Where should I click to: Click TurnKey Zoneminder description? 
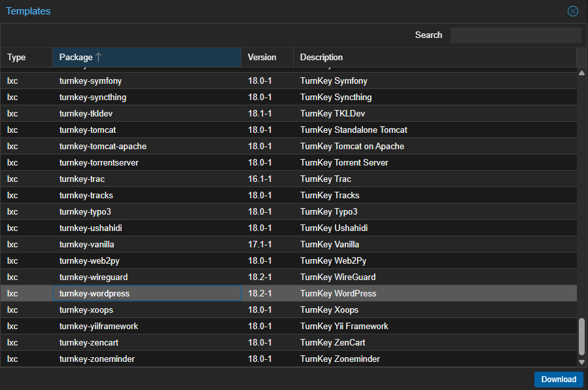tap(339, 359)
